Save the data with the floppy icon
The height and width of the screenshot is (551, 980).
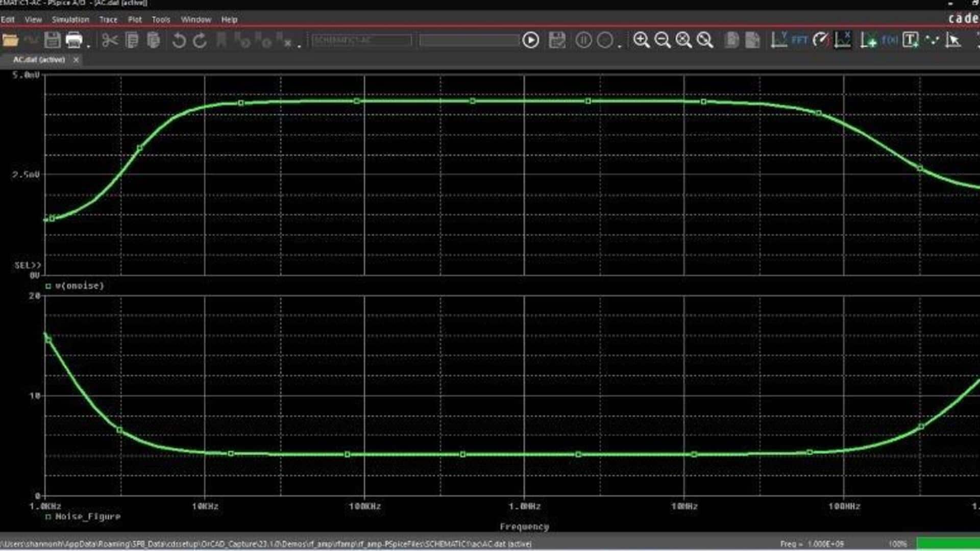52,40
